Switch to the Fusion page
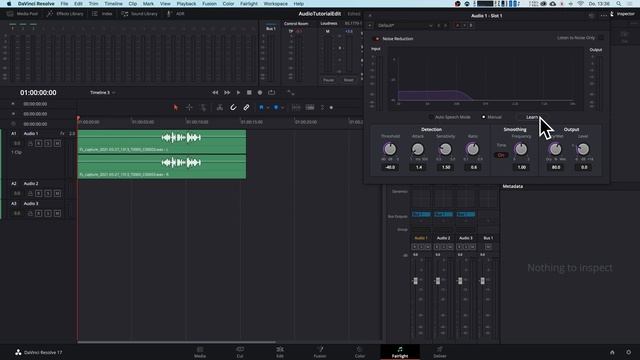640x360 pixels. coord(320,352)
